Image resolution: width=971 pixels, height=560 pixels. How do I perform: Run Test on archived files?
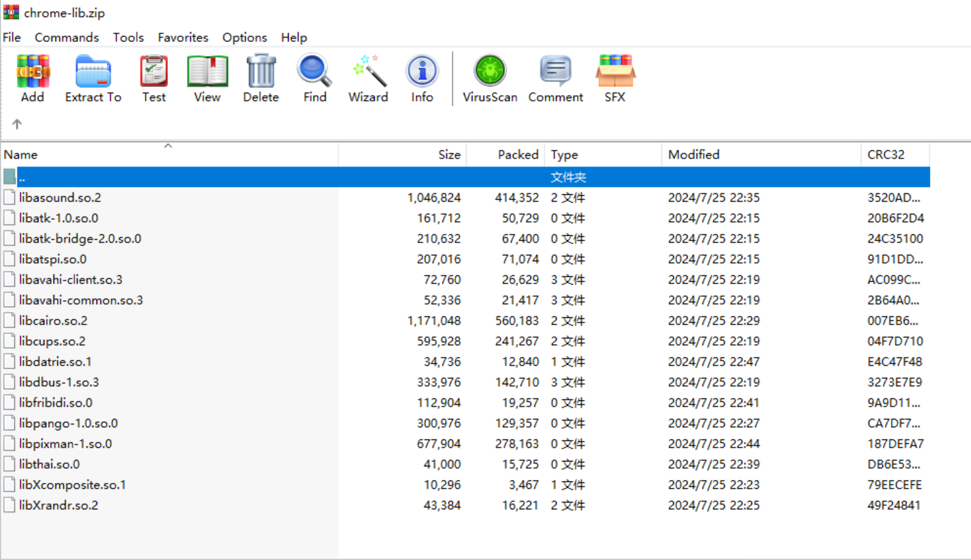point(154,78)
